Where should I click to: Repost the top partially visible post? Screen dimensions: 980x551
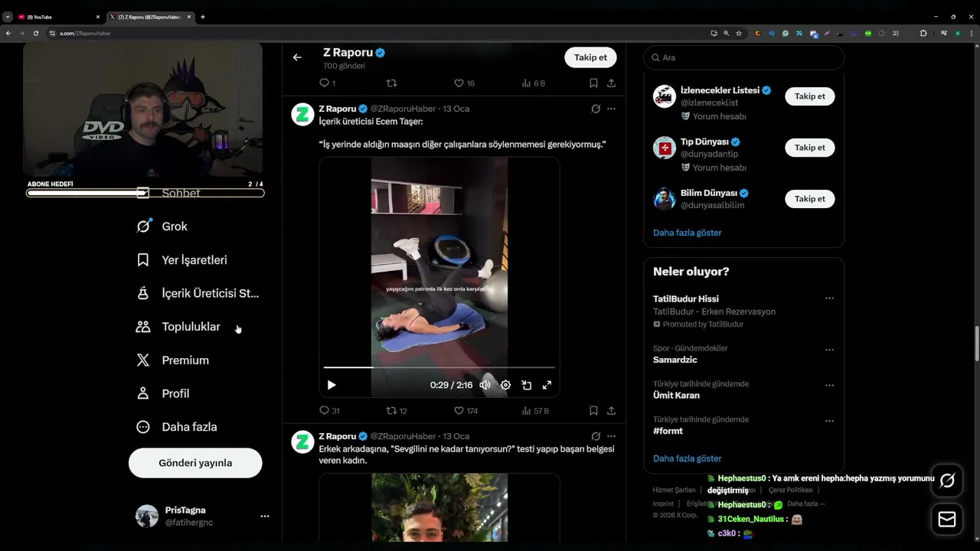[391, 83]
